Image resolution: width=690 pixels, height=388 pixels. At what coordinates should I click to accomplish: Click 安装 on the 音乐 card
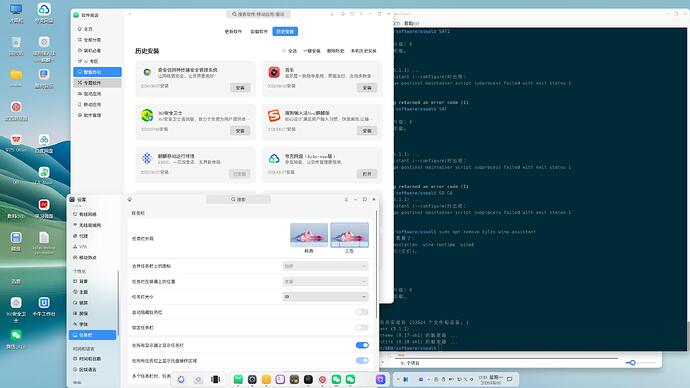367,88
